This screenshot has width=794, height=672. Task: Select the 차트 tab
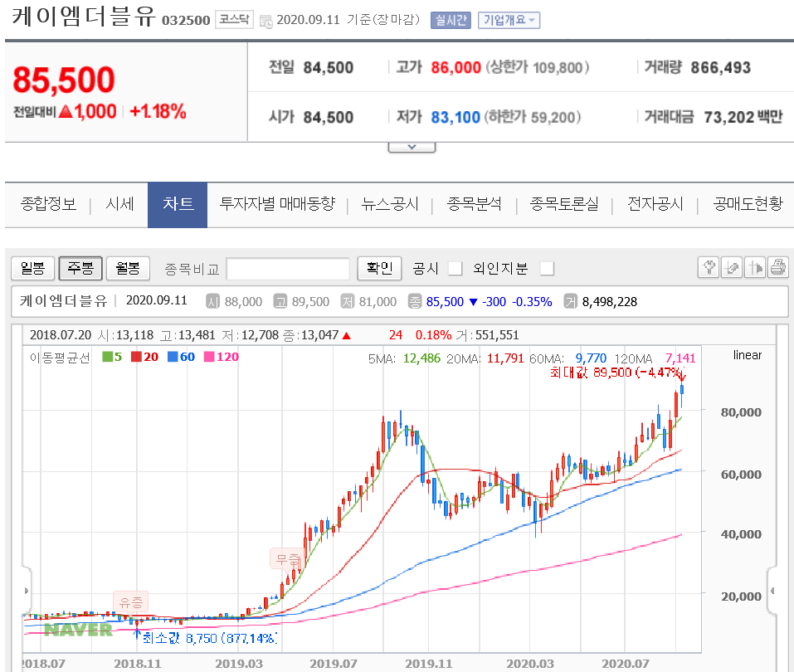[x=178, y=205]
